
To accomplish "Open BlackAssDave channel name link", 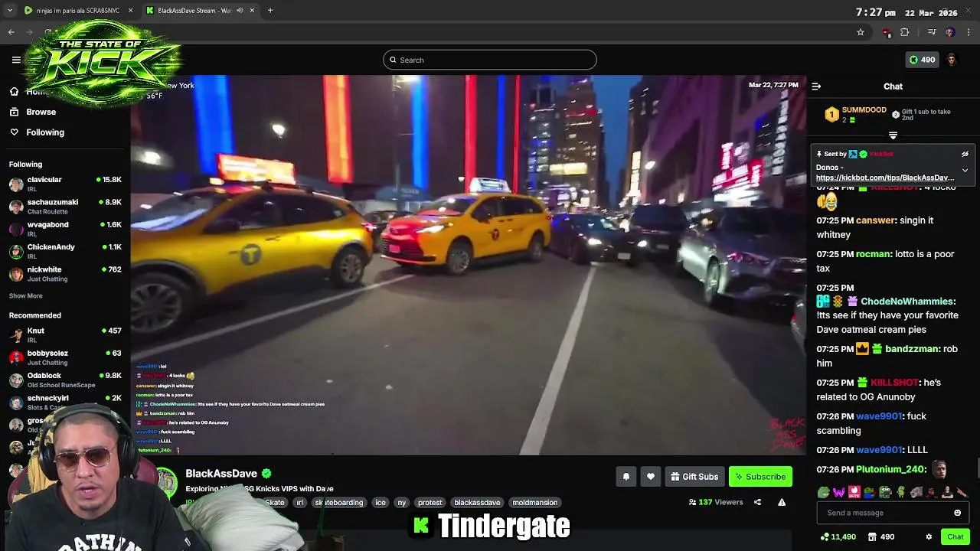I will point(221,474).
